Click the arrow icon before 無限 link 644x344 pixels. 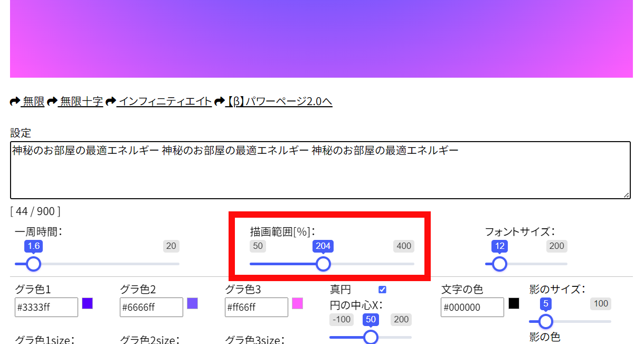[x=15, y=101]
